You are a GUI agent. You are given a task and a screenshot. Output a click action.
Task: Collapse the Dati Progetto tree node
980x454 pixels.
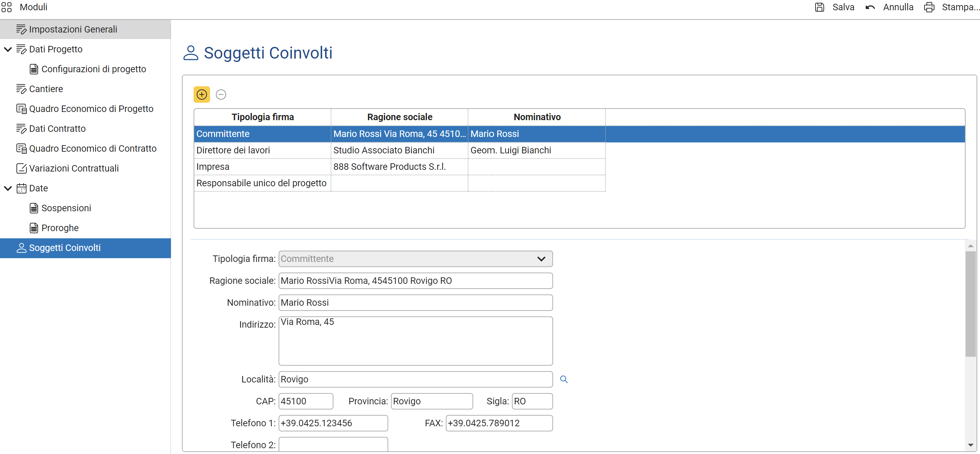coord(8,49)
